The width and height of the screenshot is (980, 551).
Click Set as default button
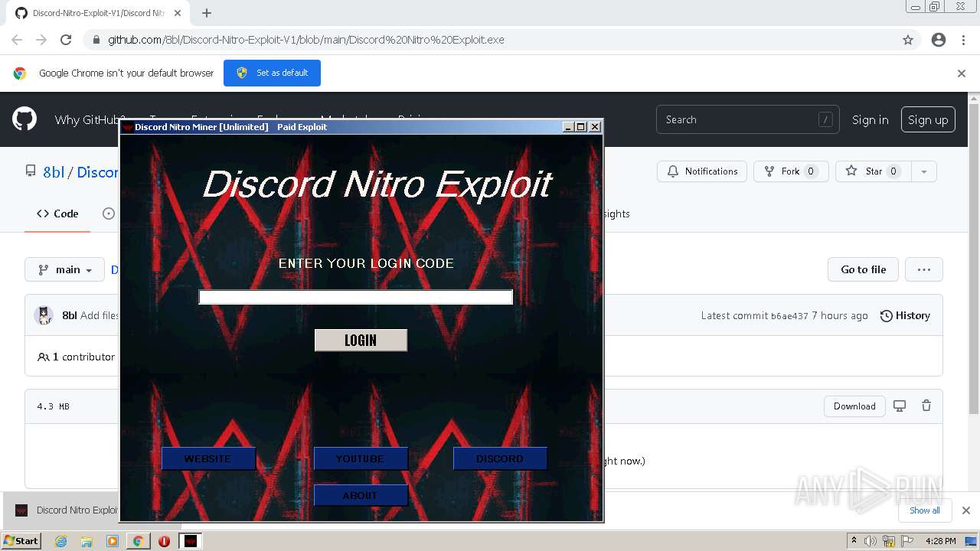tap(272, 73)
